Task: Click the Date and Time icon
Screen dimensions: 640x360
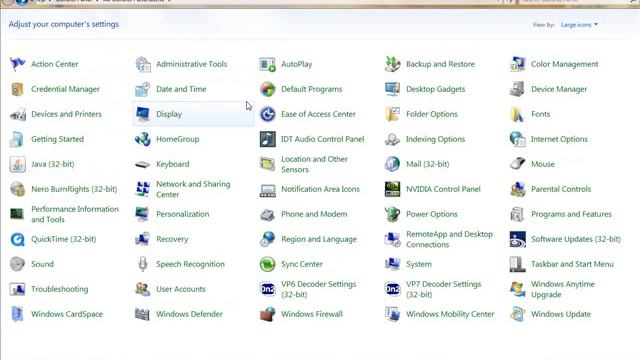Action: click(x=142, y=89)
